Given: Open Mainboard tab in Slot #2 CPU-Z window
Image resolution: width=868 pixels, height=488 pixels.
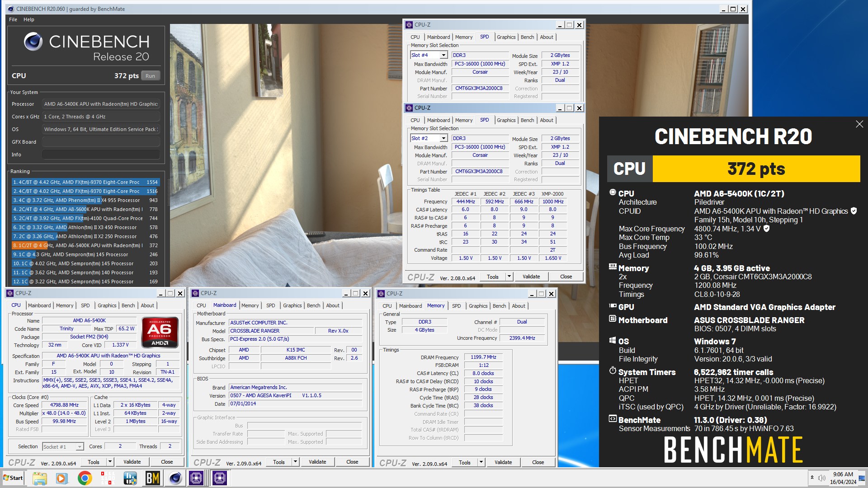Looking at the screenshot, I should point(438,120).
